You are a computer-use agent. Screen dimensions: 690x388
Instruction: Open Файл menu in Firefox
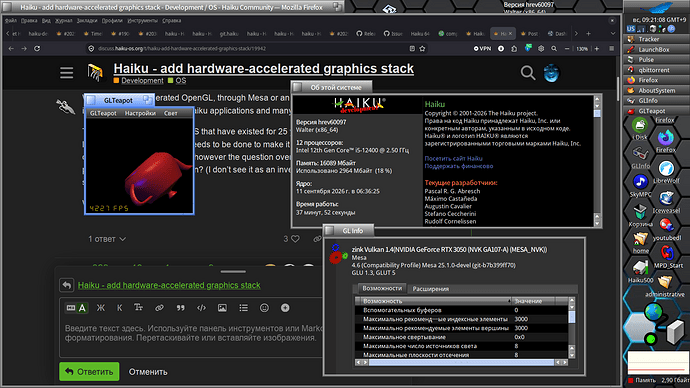point(11,21)
